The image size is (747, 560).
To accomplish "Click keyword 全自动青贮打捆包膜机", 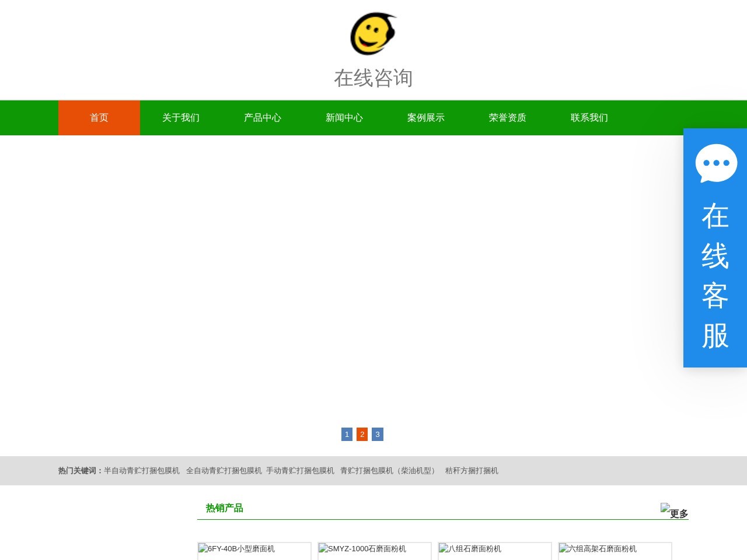I will (224, 471).
